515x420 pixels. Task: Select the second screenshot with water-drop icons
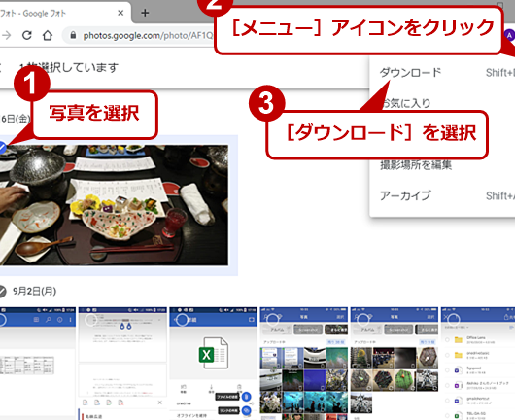coord(90,320)
